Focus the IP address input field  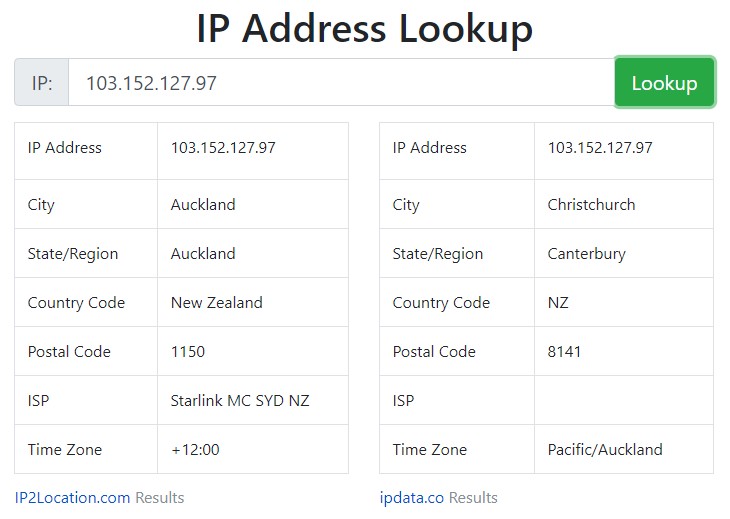point(341,82)
